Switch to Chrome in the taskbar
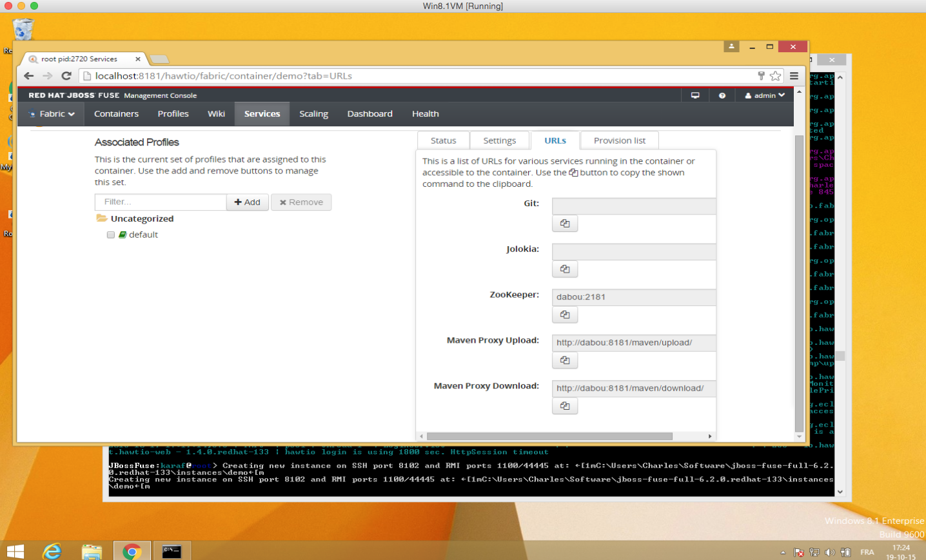Viewport: 926px width, 560px height. pyautogui.click(x=132, y=552)
